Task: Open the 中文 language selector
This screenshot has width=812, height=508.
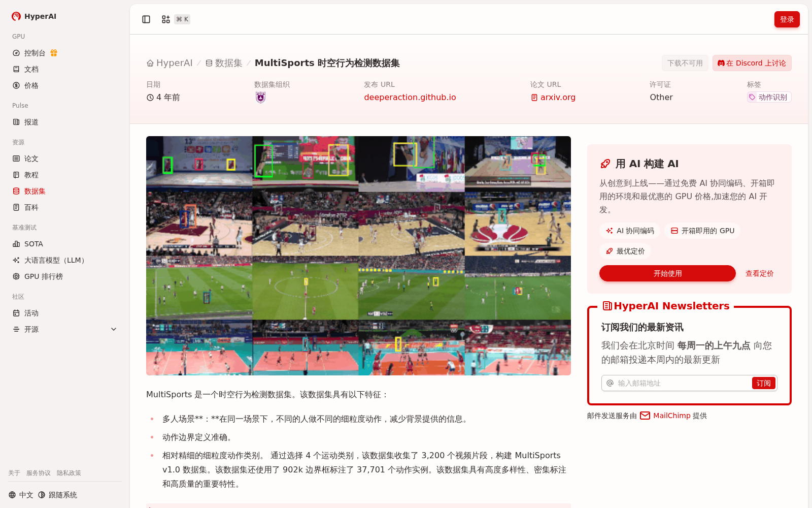Action: (x=21, y=495)
